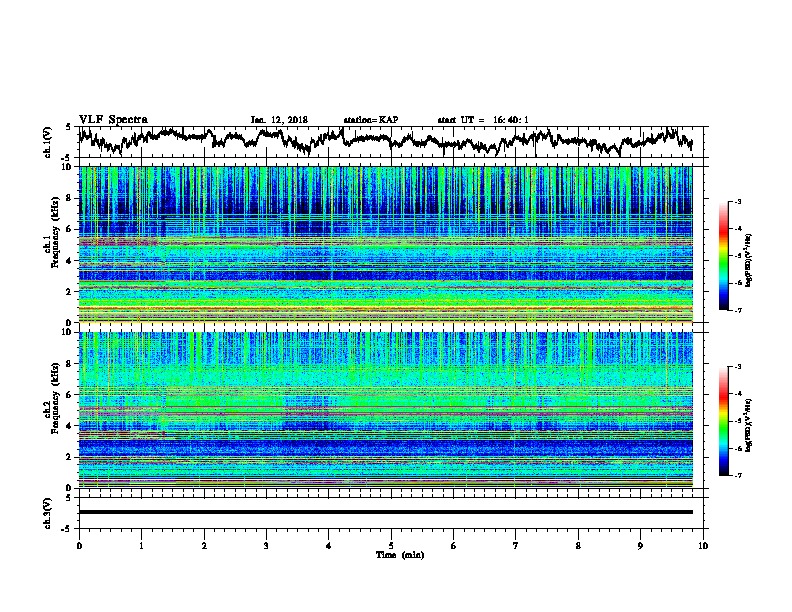Click the ch.1 spectrogram color scale bar
This screenshot has height=612, width=792.
(723, 256)
